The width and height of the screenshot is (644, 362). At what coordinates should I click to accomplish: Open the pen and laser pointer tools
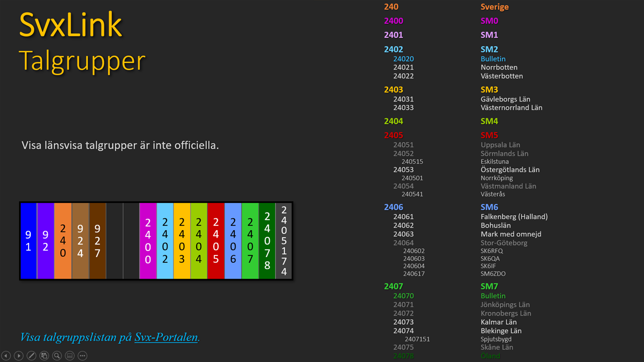(31, 356)
